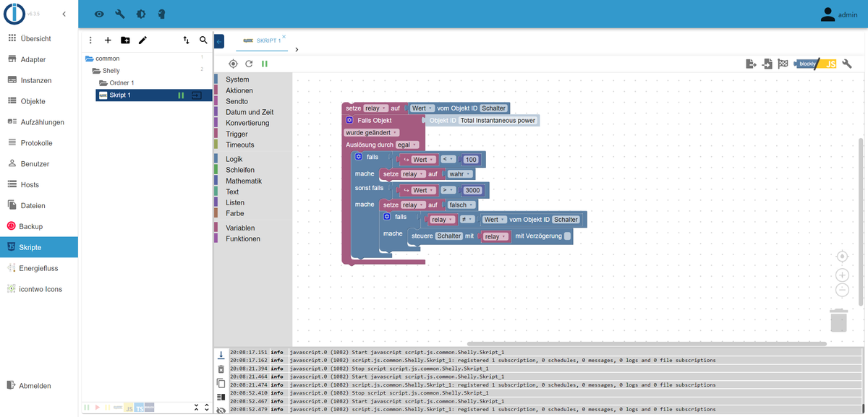Open the Variablen block category

point(240,228)
